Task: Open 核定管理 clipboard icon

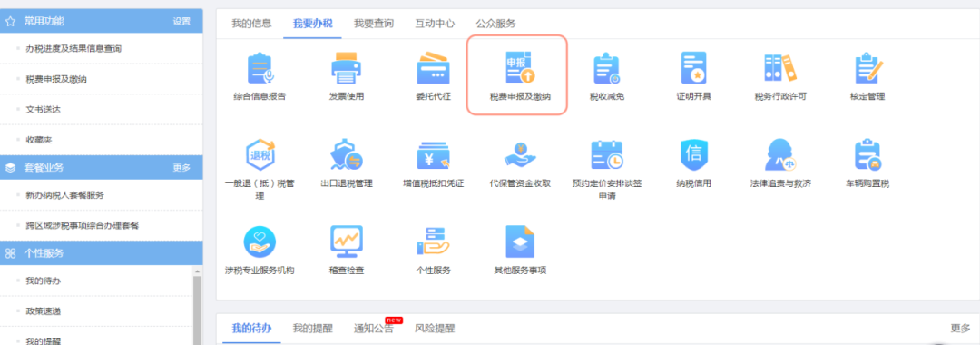Action: coord(867,69)
